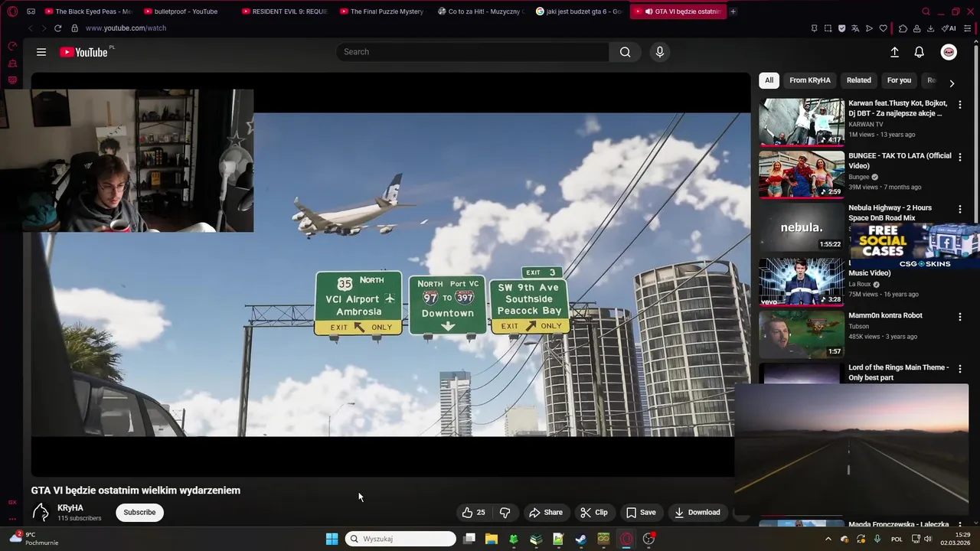980x551 pixels.
Task: Click the search magnifier button
Action: pos(626,52)
